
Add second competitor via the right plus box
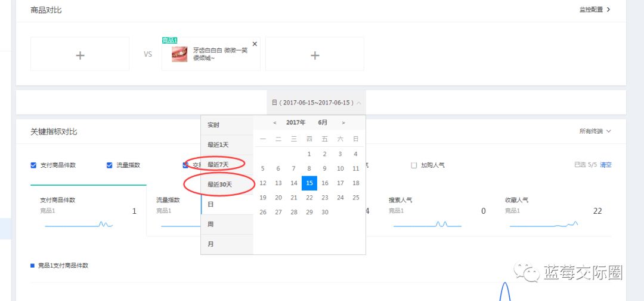[x=315, y=54]
